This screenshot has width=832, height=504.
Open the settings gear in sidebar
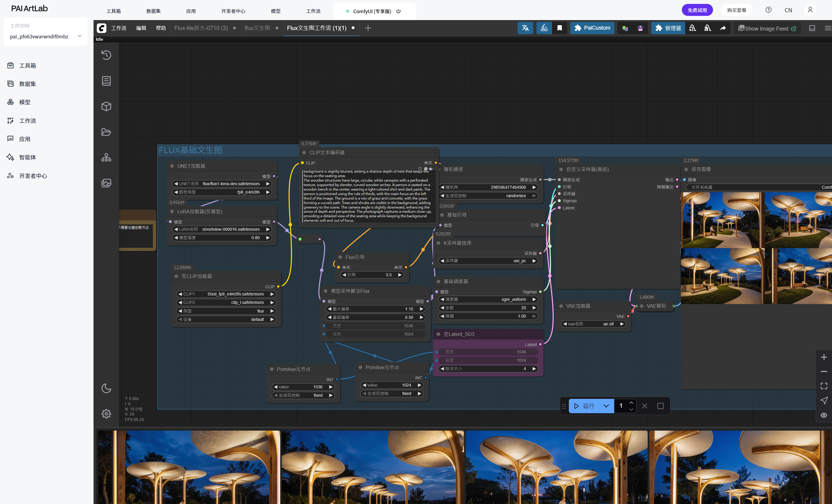click(106, 414)
